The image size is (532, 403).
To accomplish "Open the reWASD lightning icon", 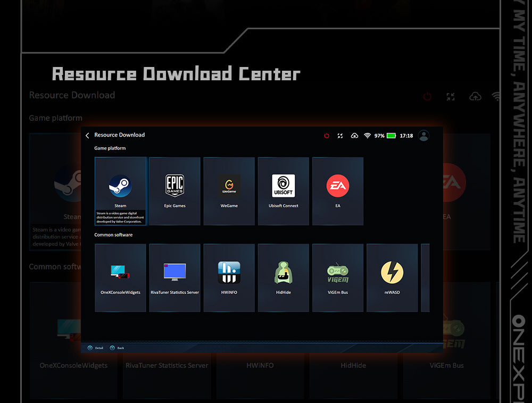I will 392,272.
